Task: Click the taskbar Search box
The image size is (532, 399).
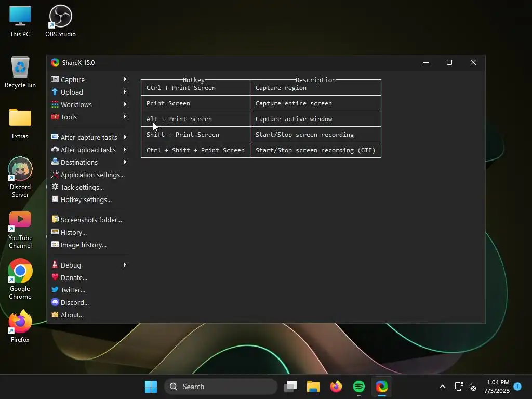Action: (221, 387)
